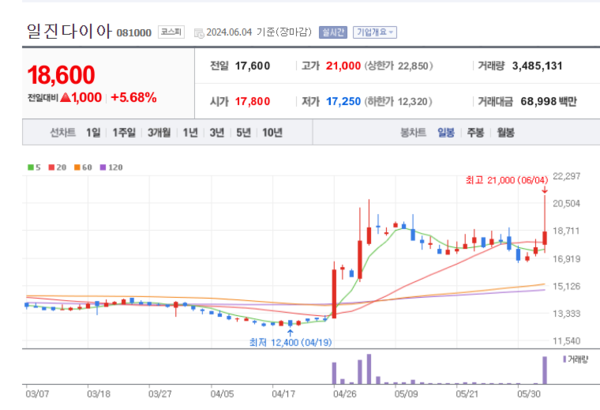600x410 pixels.
Task: Click the 22,297 y-axis price label
Action: [566, 176]
